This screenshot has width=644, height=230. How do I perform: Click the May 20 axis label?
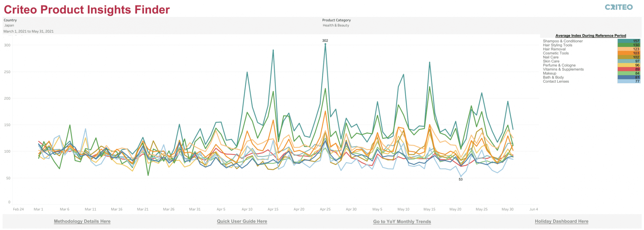click(x=455, y=209)
